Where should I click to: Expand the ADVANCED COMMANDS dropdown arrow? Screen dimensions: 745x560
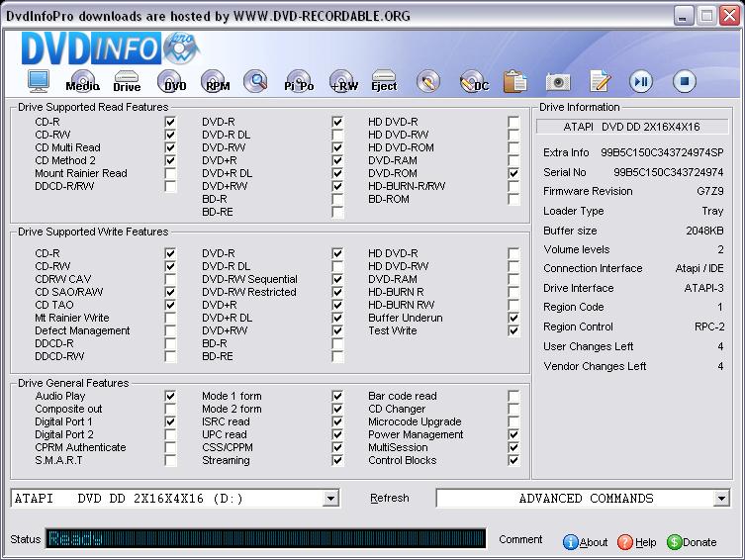(721, 499)
